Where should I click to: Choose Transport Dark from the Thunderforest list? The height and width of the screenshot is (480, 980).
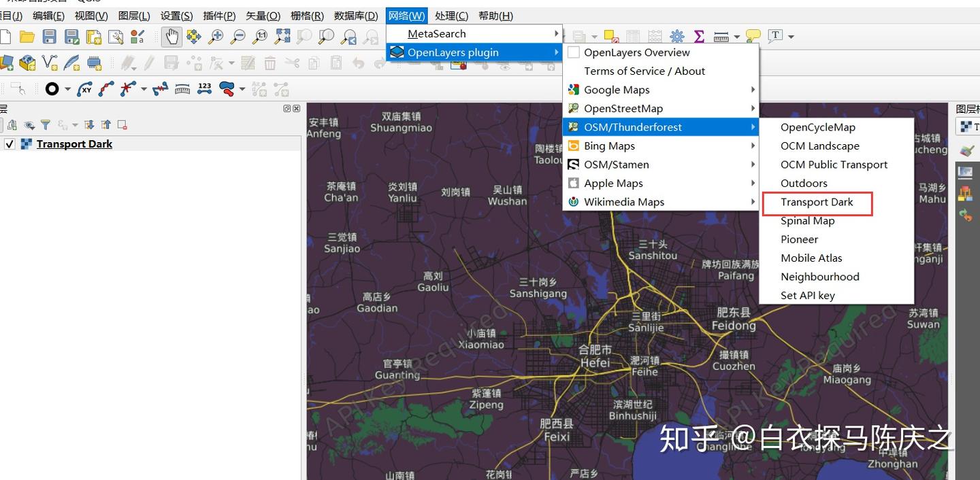[817, 202]
